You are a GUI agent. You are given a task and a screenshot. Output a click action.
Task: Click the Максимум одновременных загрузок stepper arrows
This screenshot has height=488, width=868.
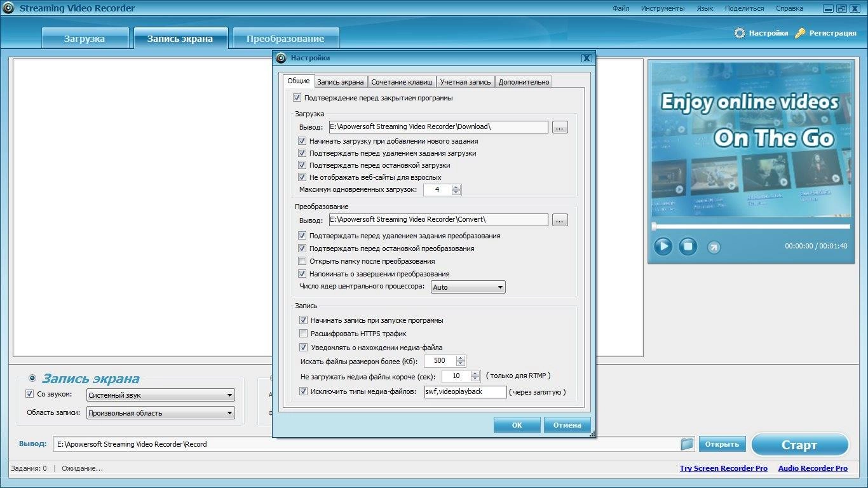[457, 190]
